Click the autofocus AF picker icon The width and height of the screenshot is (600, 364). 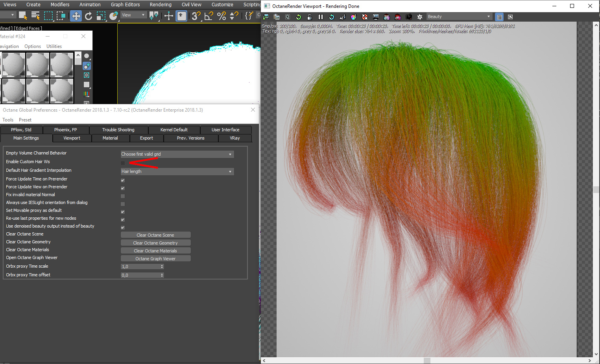(342, 17)
